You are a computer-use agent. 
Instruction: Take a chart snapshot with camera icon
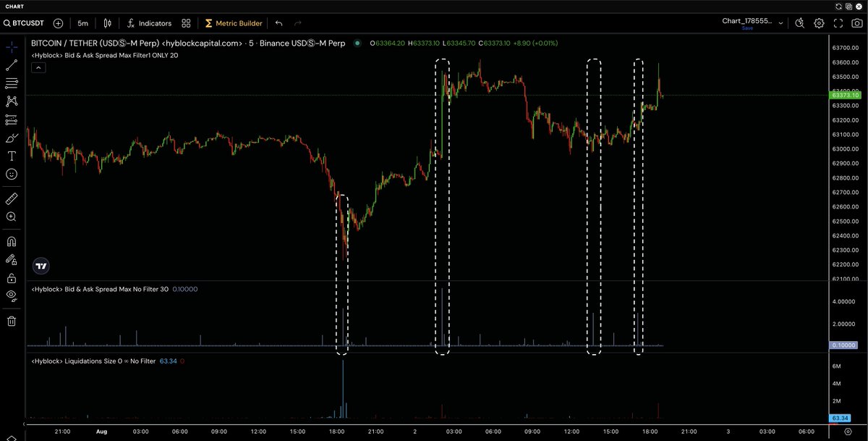pyautogui.click(x=856, y=23)
